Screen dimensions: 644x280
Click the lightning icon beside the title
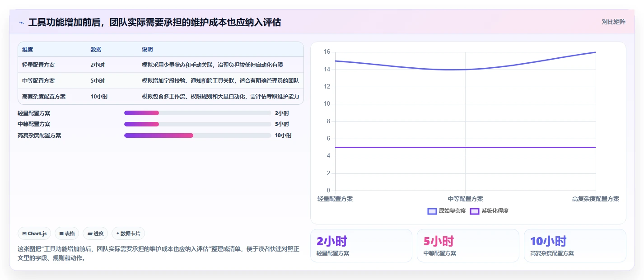[21, 22]
